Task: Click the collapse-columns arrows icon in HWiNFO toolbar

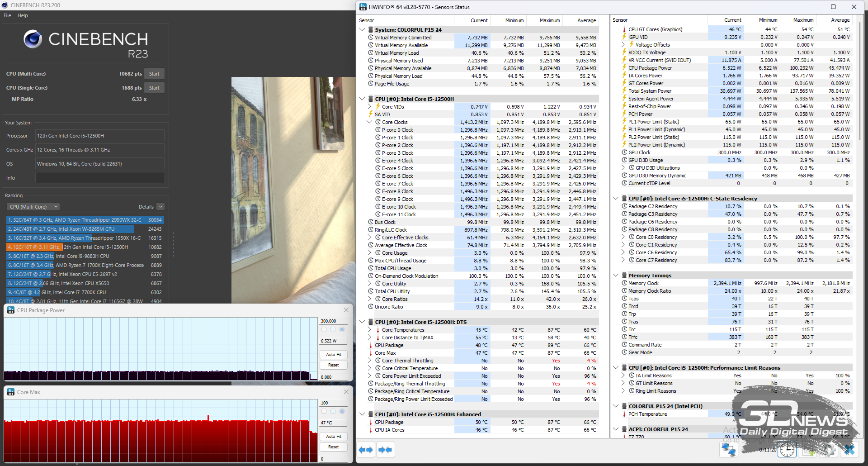Action: (x=386, y=450)
